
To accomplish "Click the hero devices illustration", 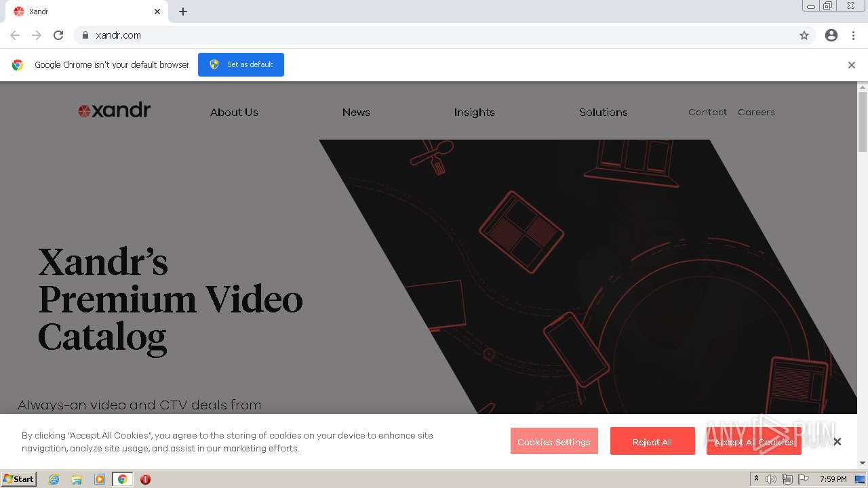I will [x=587, y=277].
